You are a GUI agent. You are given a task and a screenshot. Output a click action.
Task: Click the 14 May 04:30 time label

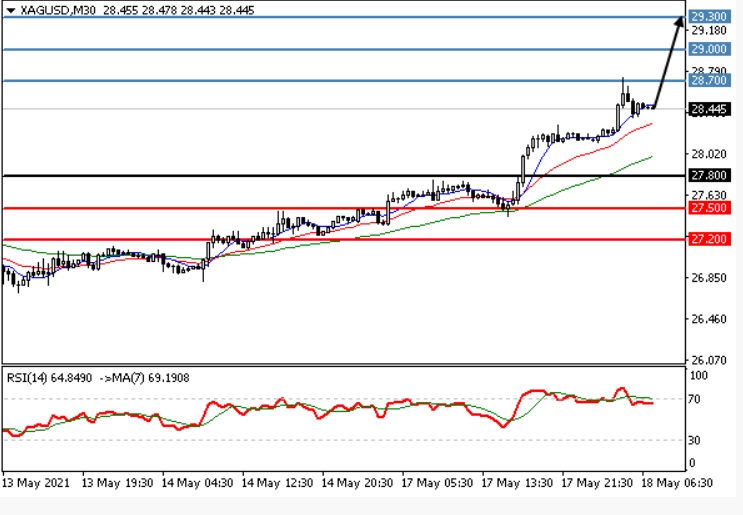197,483
